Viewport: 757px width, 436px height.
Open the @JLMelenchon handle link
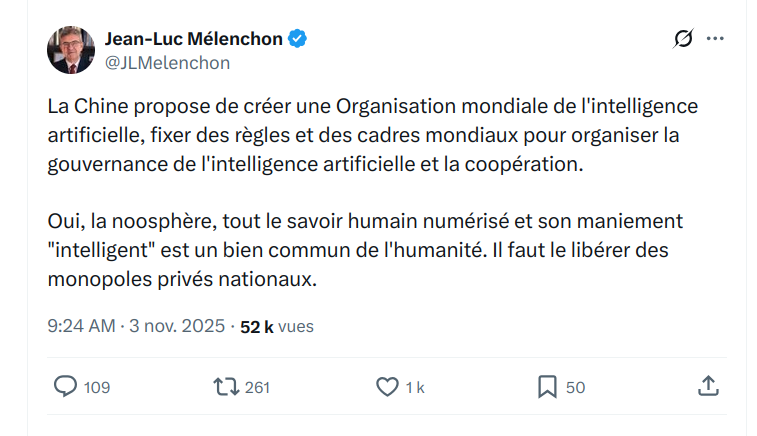(167, 62)
